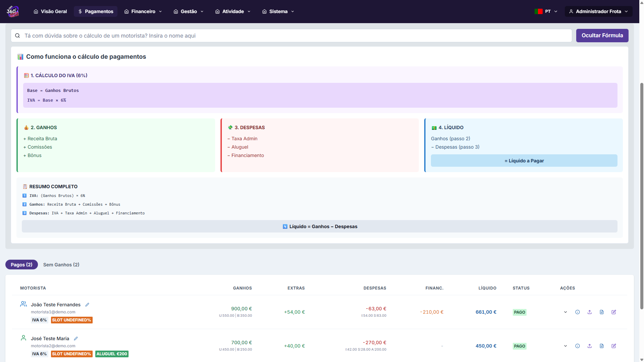Hide the formula with Ocultar Fórmula button
This screenshot has width=644, height=362.
[602, 36]
